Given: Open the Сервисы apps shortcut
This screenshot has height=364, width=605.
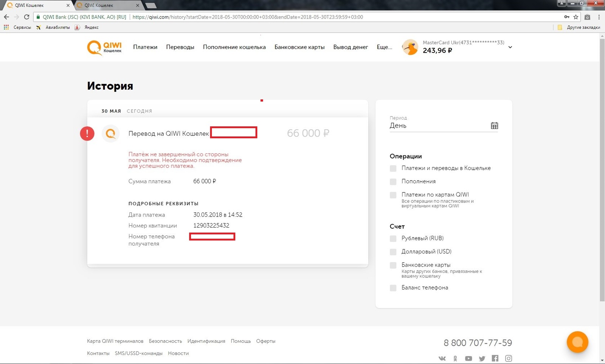Looking at the screenshot, I should (17, 27).
